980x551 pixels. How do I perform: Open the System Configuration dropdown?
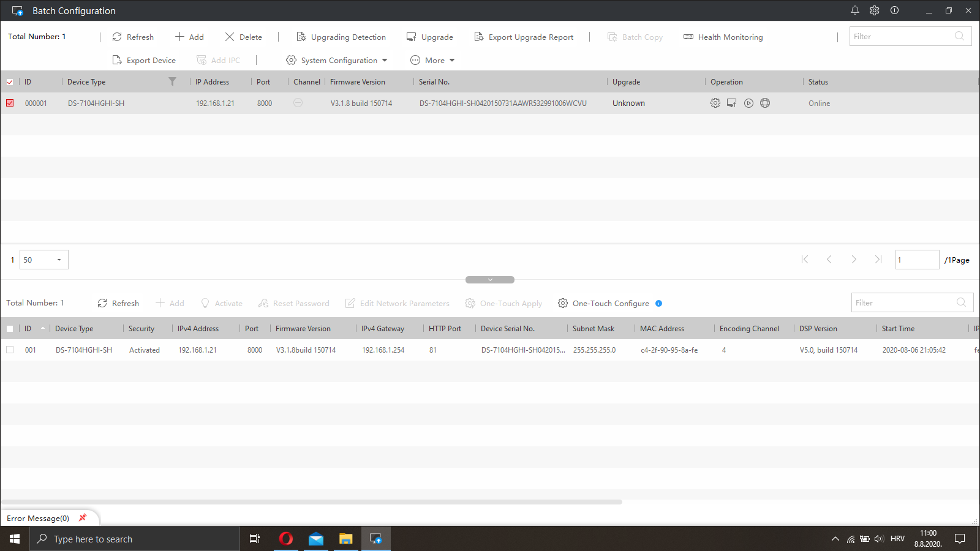(x=337, y=60)
